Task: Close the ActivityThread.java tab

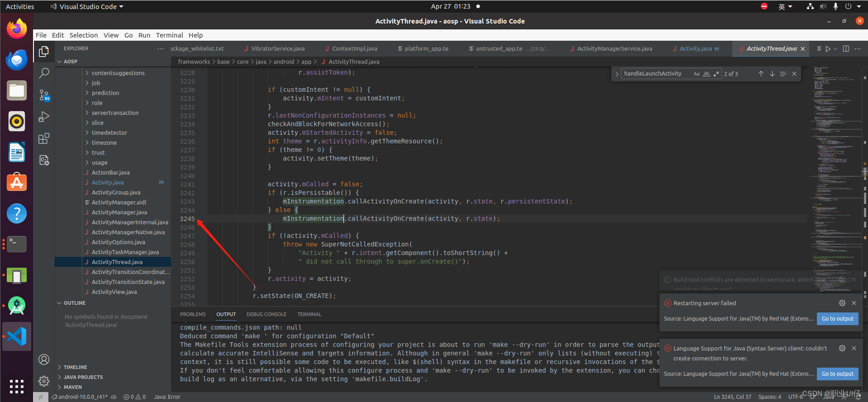Action: [x=803, y=49]
